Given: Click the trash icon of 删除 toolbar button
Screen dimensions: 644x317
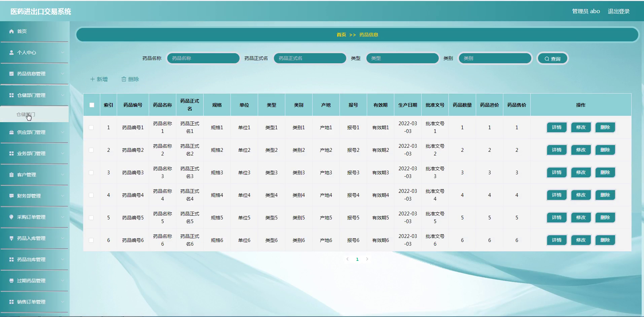Looking at the screenshot, I should 124,79.
